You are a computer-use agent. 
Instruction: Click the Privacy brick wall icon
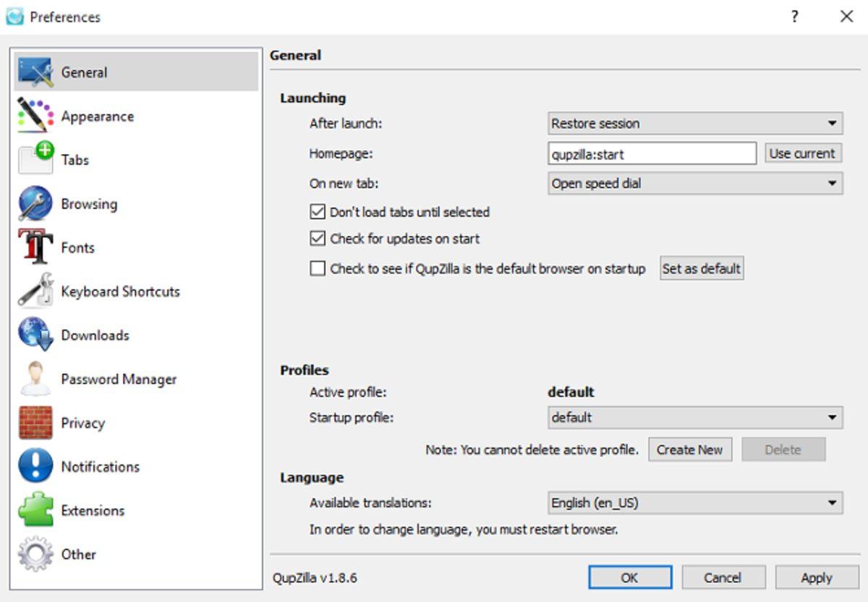click(35, 423)
